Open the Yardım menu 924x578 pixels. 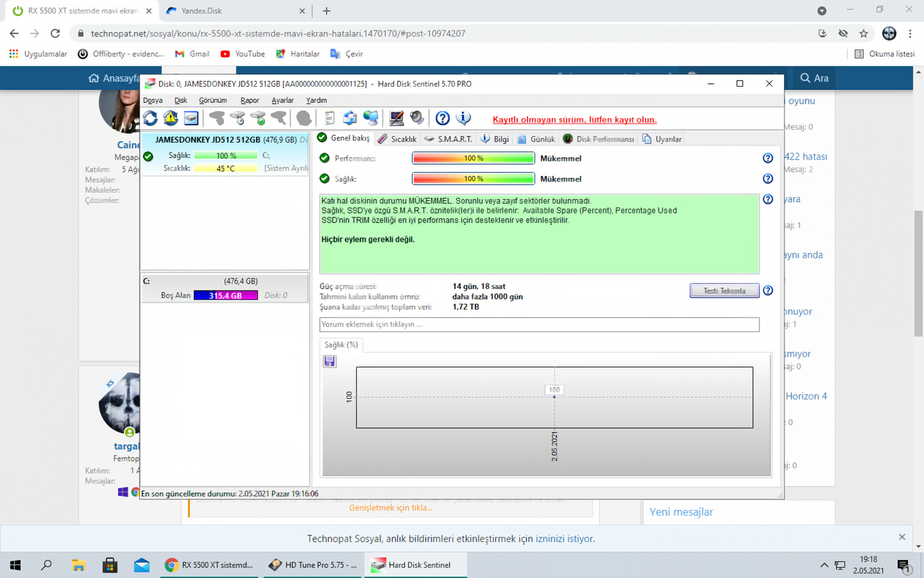[317, 100]
